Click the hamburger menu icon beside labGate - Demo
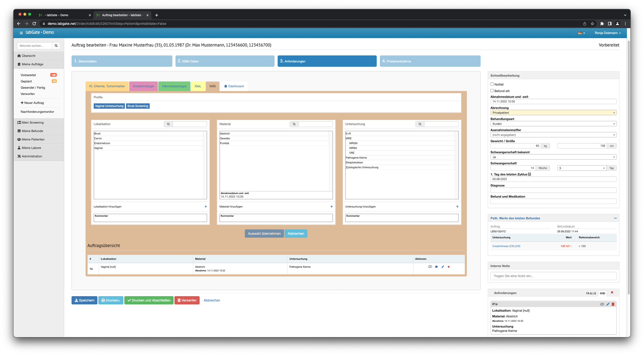 tap(21, 33)
